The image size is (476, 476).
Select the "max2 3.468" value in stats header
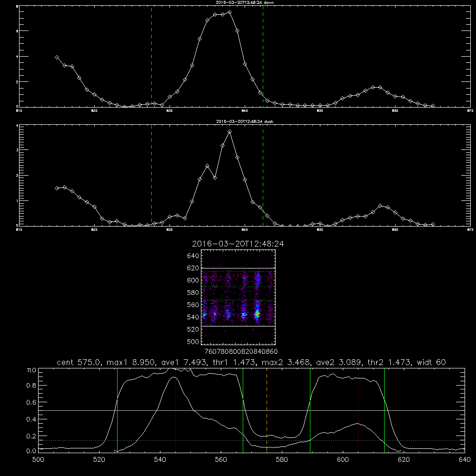[287, 362]
